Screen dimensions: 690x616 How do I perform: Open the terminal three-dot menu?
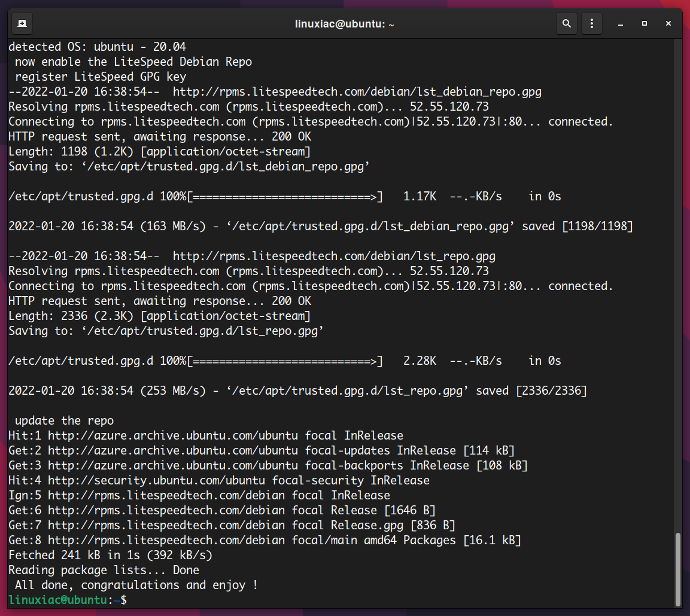pyautogui.click(x=591, y=23)
